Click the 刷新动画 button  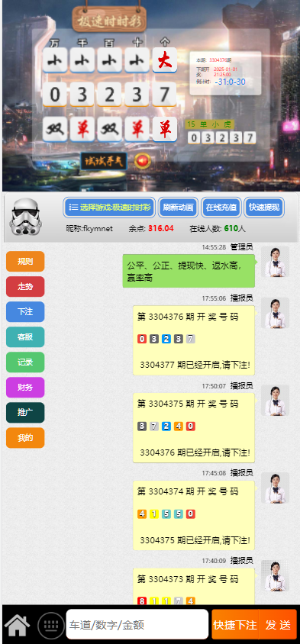pyautogui.click(x=178, y=208)
